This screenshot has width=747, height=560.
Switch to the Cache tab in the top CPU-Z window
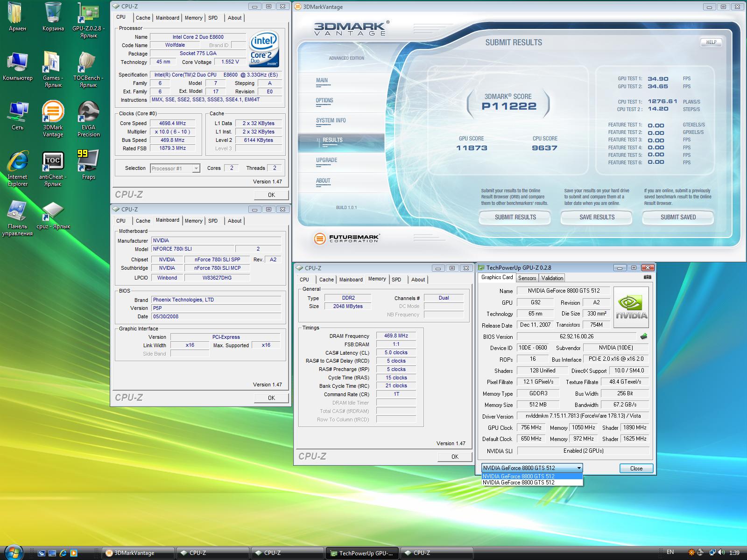coord(143,18)
